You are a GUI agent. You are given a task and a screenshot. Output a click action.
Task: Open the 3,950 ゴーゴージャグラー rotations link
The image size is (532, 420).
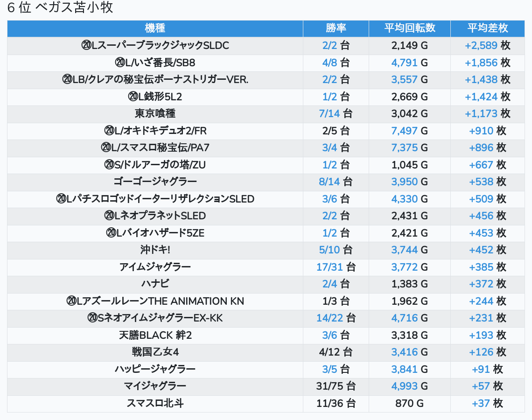click(x=404, y=182)
